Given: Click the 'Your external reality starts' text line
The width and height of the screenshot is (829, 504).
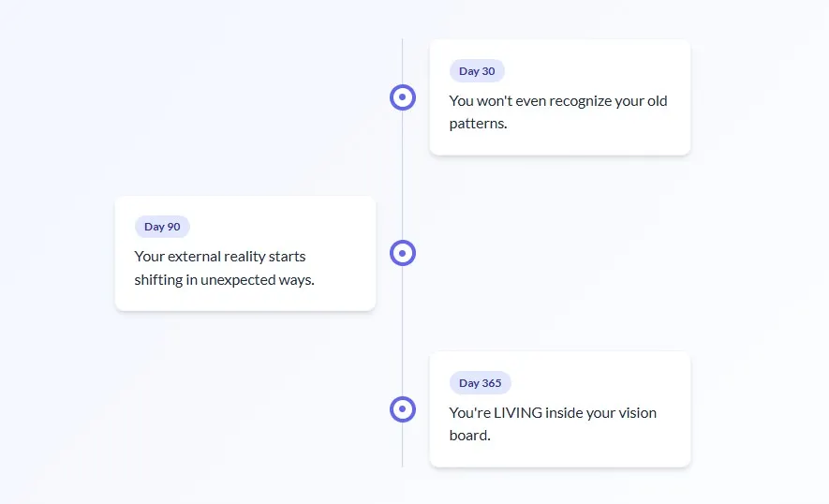Looking at the screenshot, I should 220,257.
